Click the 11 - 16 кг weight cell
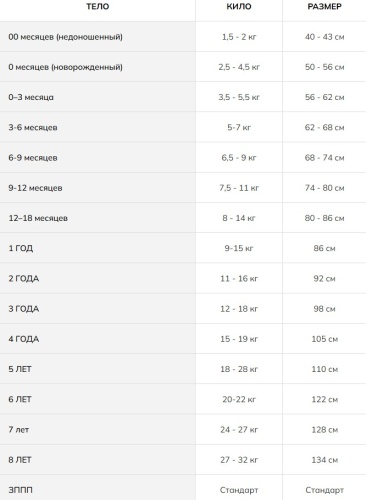The height and width of the screenshot is (500, 366). (239, 279)
